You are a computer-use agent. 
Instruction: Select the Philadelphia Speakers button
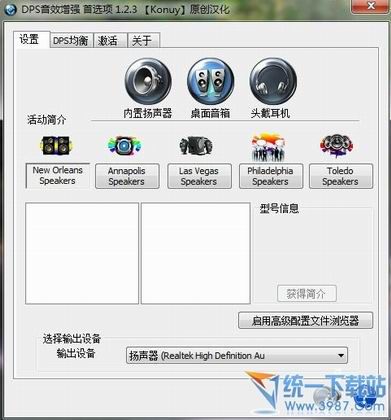(x=271, y=176)
